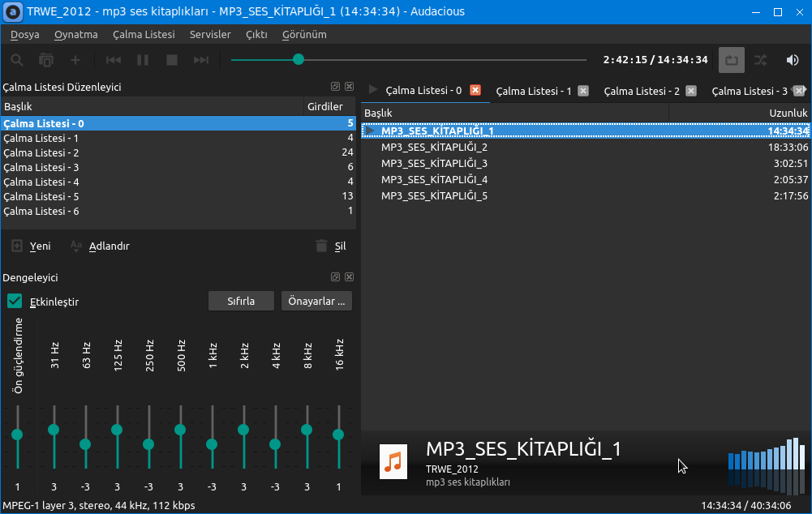This screenshot has height=514, width=812.
Task: Close the Çalma Listesi Düzenleyici panel
Action: point(349,87)
